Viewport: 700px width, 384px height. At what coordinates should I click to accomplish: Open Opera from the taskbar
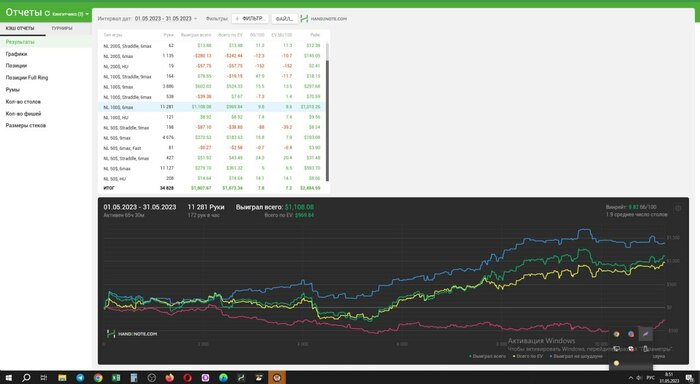click(x=187, y=378)
